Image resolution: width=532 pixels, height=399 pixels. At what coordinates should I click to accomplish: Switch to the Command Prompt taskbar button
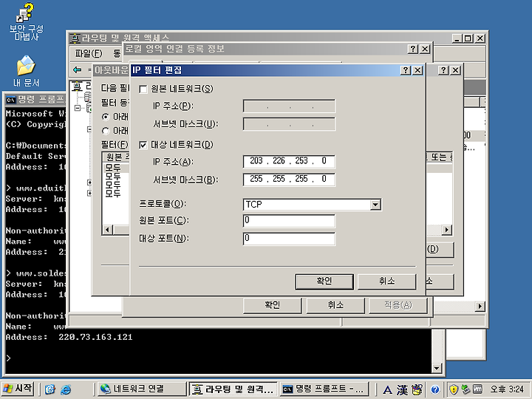click(x=324, y=389)
